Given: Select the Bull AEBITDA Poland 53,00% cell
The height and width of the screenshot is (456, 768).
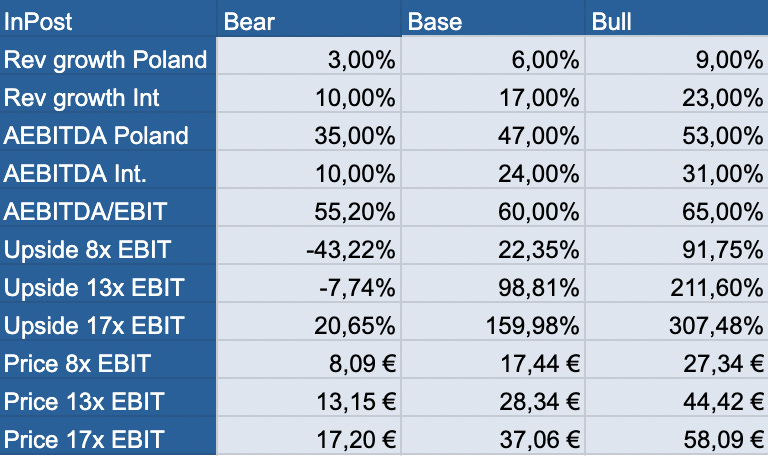Looking at the screenshot, I should click(676, 132).
